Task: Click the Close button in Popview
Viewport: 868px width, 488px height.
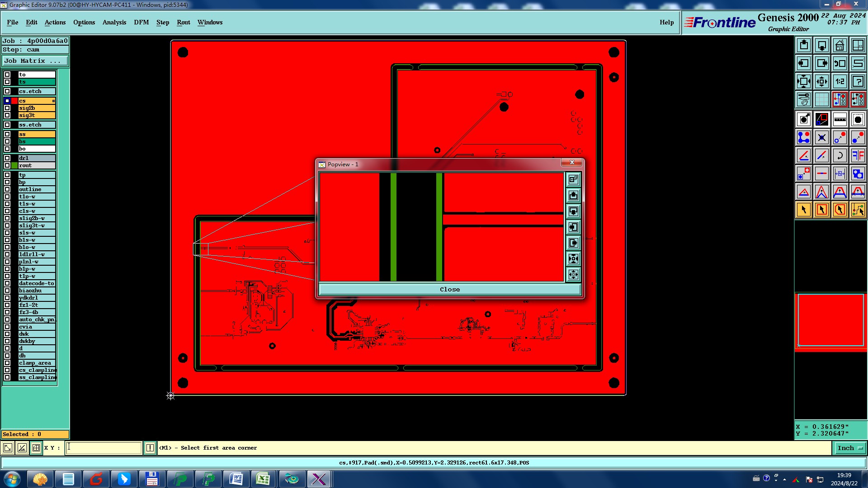Action: coord(449,289)
